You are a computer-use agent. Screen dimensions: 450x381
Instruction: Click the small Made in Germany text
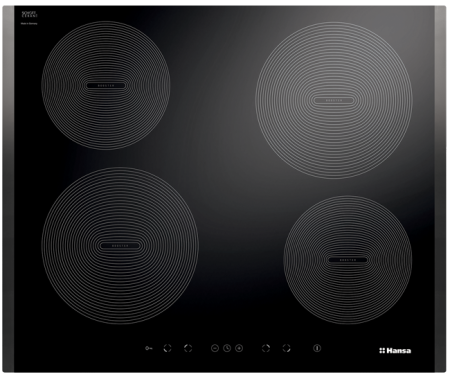point(29,24)
